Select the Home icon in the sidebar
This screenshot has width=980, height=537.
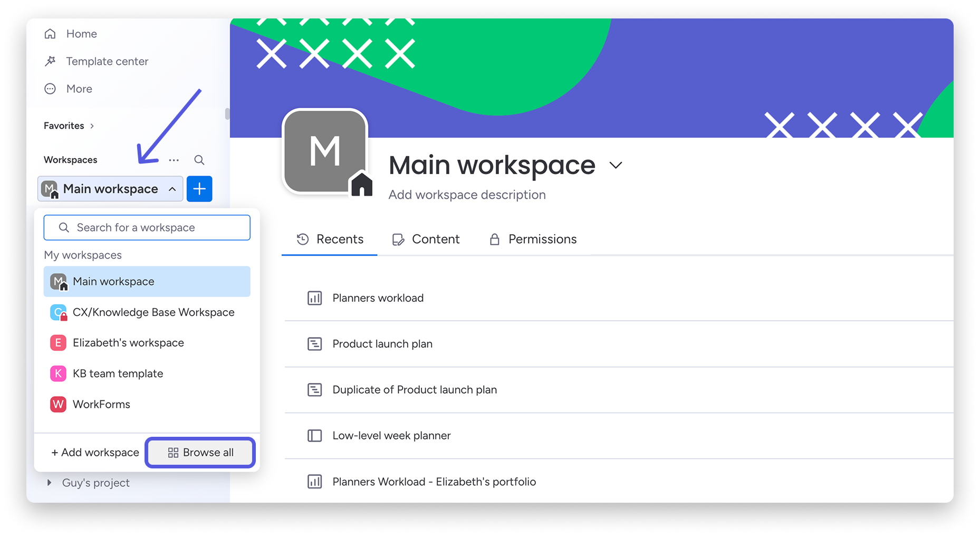click(x=50, y=33)
